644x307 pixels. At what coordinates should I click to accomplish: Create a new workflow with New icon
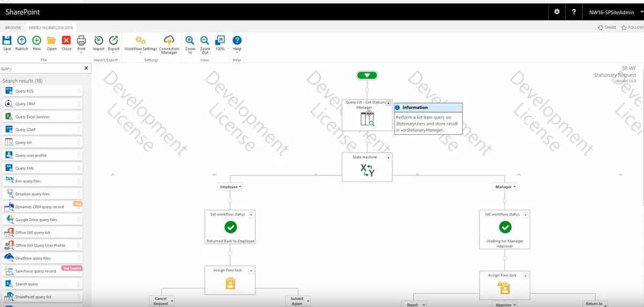(36, 40)
